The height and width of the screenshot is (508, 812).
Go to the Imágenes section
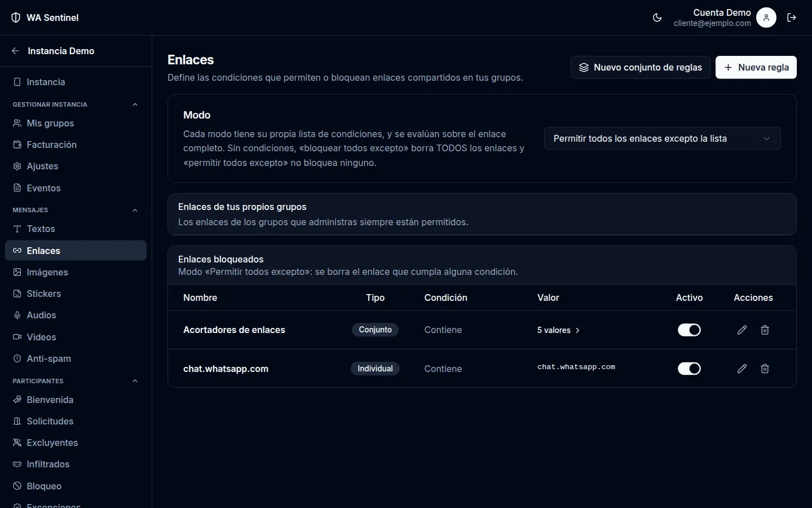pyautogui.click(x=76, y=272)
